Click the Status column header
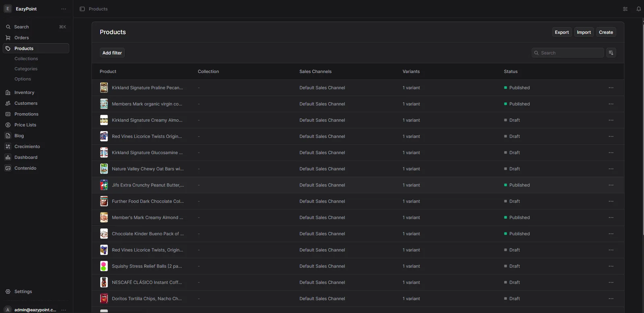Viewport: 644px width, 313px height. pyautogui.click(x=511, y=71)
